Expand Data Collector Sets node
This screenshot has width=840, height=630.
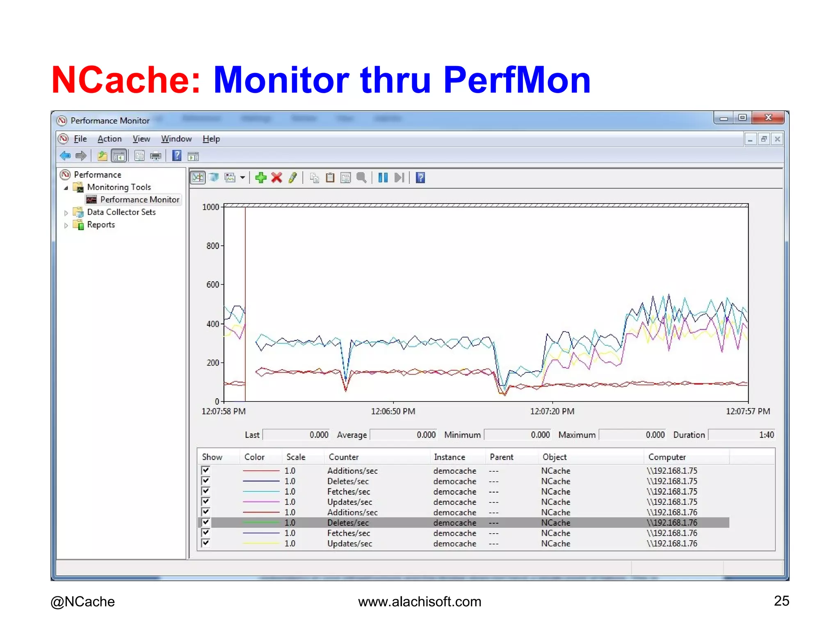pyautogui.click(x=66, y=213)
